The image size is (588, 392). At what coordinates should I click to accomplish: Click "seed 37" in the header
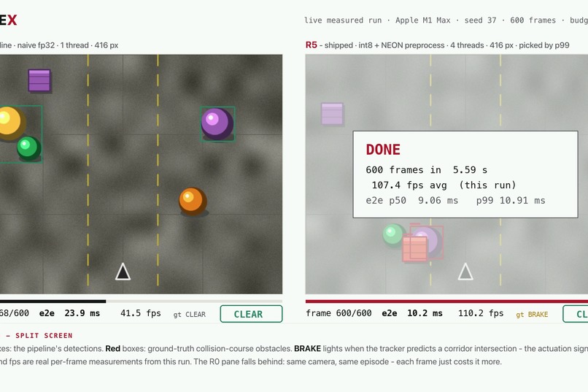[x=480, y=20]
